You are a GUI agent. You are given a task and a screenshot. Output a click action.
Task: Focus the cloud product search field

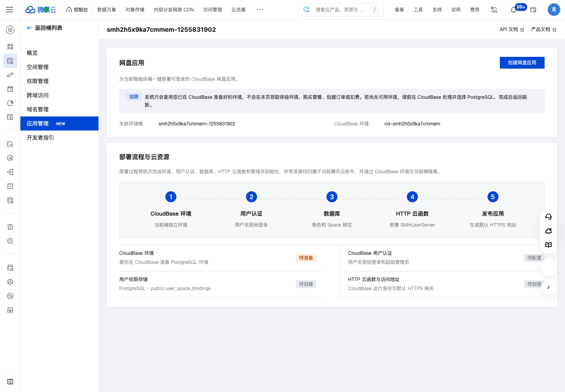tap(341, 9)
